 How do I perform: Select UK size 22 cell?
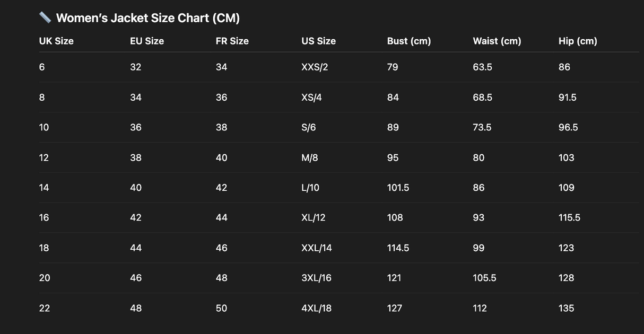(x=45, y=308)
